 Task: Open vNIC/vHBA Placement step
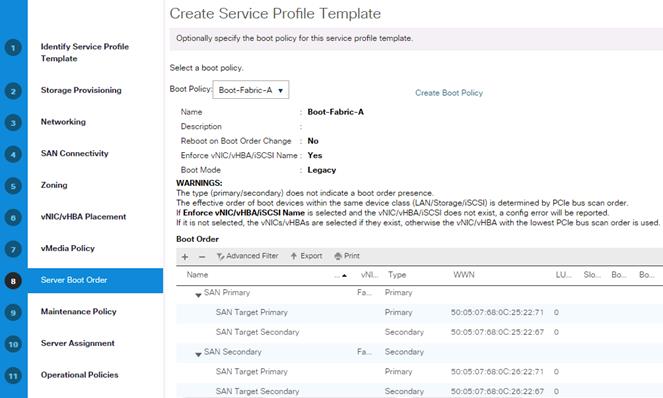[x=83, y=217]
